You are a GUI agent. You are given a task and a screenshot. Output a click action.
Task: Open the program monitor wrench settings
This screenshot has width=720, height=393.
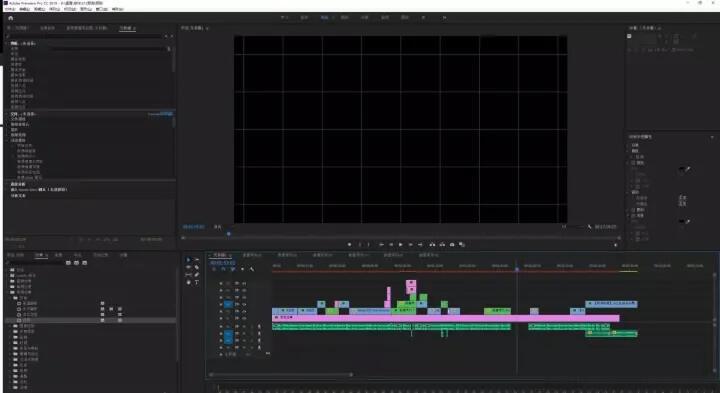(x=590, y=227)
